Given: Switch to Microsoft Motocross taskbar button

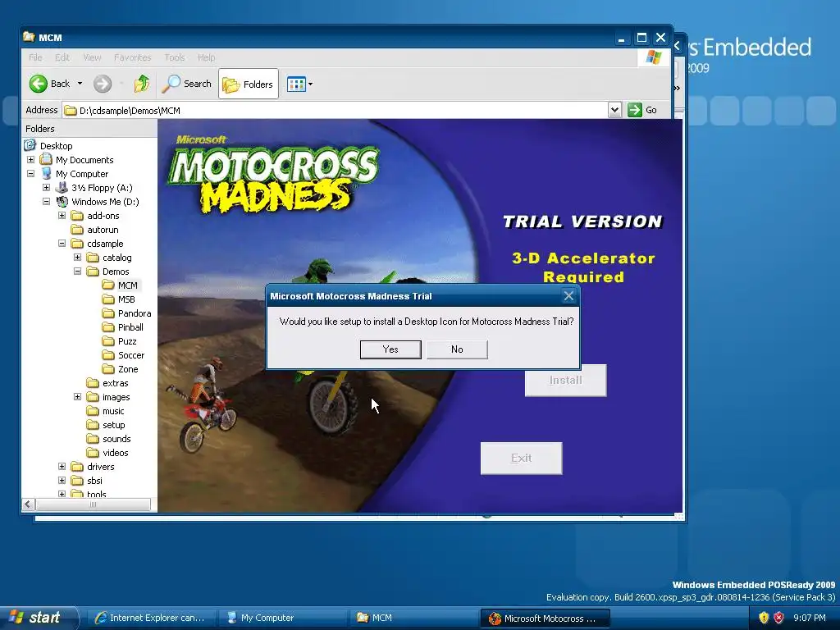Looking at the screenshot, I should [545, 619].
